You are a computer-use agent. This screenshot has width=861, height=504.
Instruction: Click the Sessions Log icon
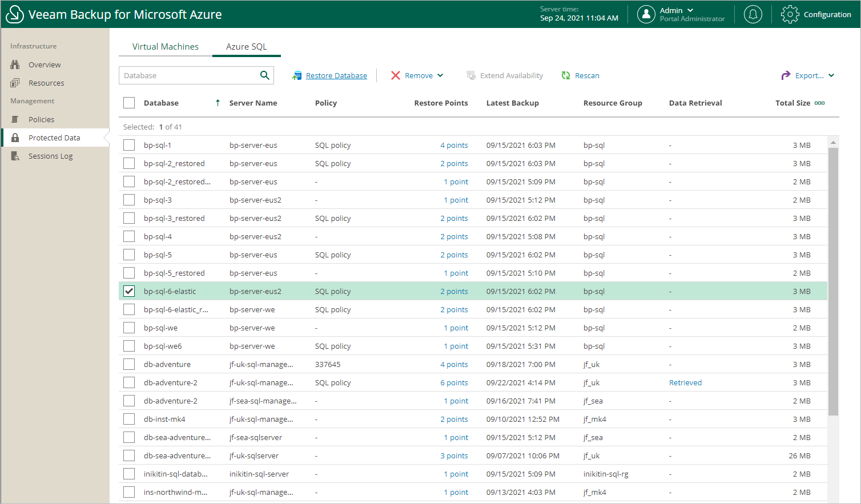click(15, 156)
